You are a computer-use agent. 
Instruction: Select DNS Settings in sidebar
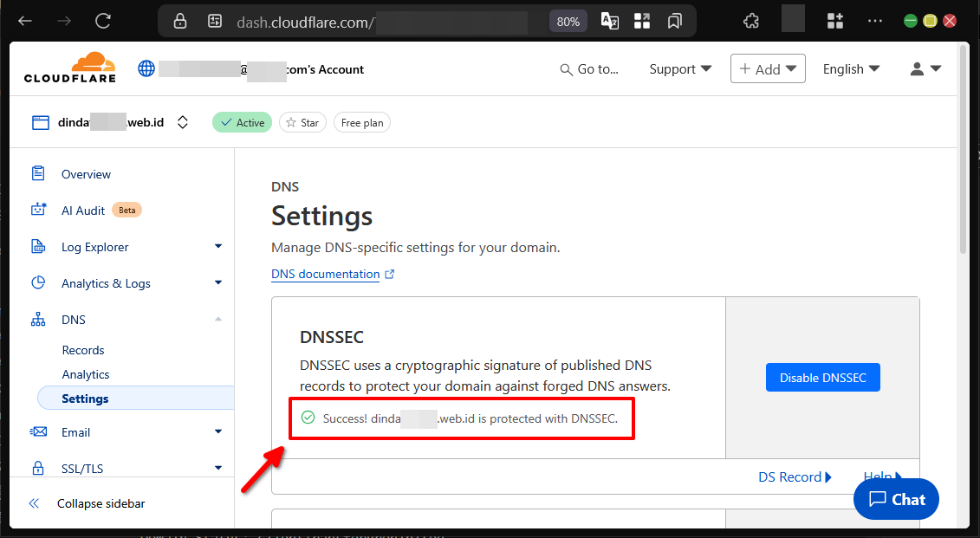(x=136, y=399)
